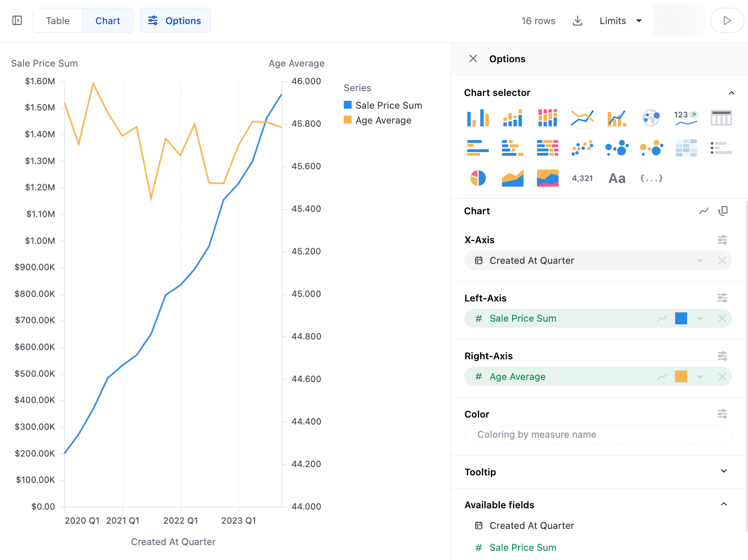The height and width of the screenshot is (560, 748).
Task: Open X-Axis settings sliders icon
Action: 722,240
